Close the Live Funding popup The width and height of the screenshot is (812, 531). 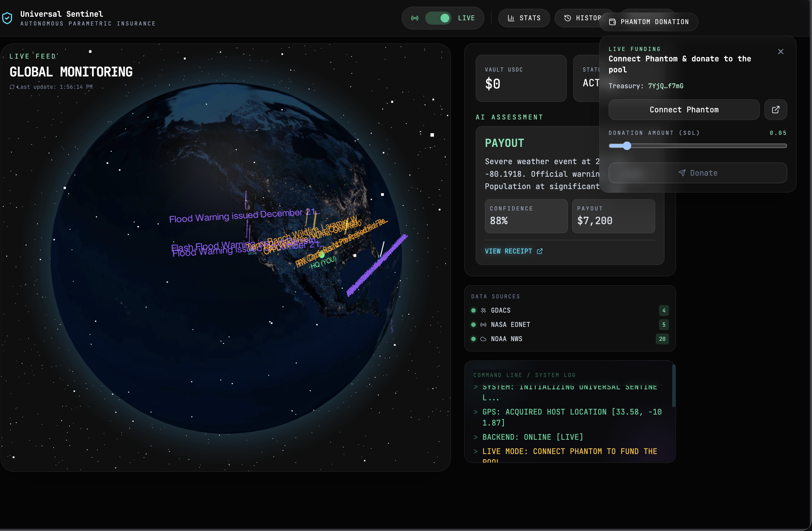(780, 52)
